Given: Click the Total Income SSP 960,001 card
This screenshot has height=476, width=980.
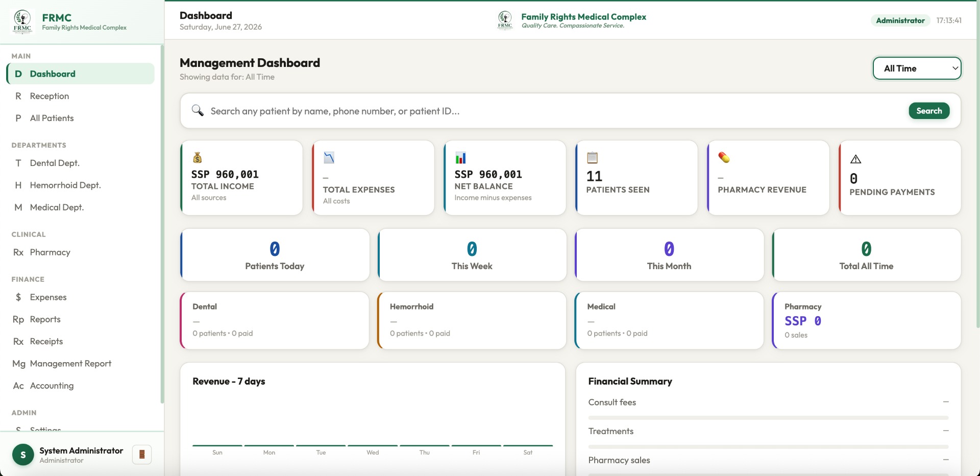Looking at the screenshot, I should 241,178.
